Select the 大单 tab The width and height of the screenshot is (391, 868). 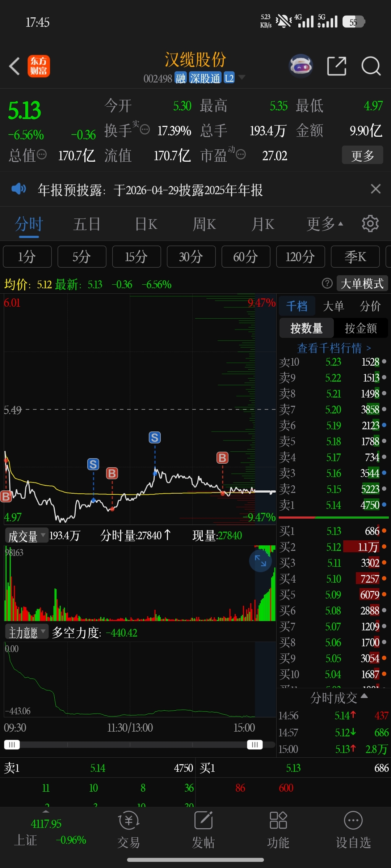[333, 306]
